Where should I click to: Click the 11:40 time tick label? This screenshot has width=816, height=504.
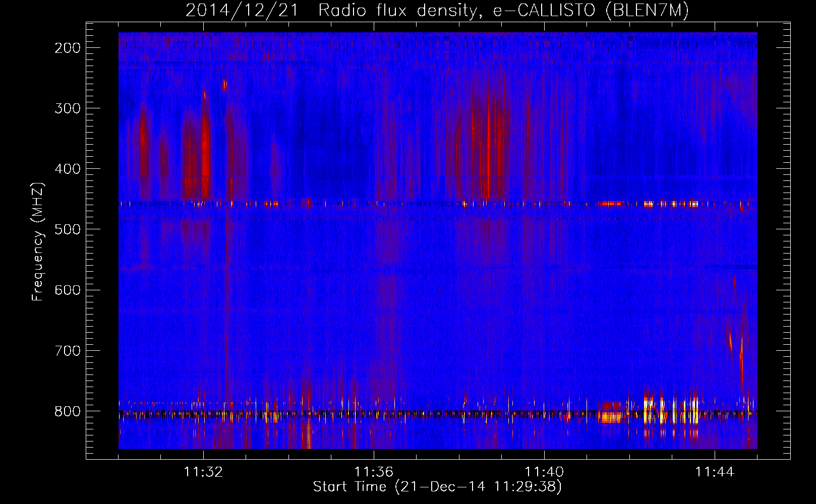544,472
